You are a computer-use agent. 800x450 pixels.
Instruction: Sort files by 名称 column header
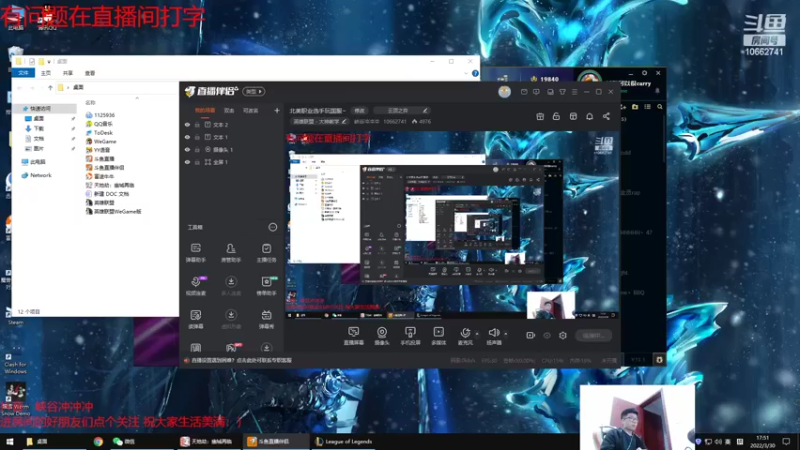click(91, 103)
